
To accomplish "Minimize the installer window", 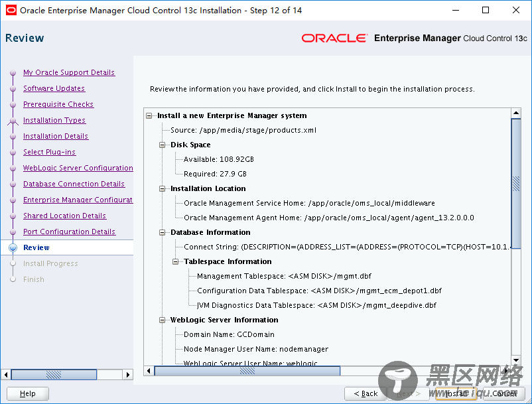I will point(456,10).
